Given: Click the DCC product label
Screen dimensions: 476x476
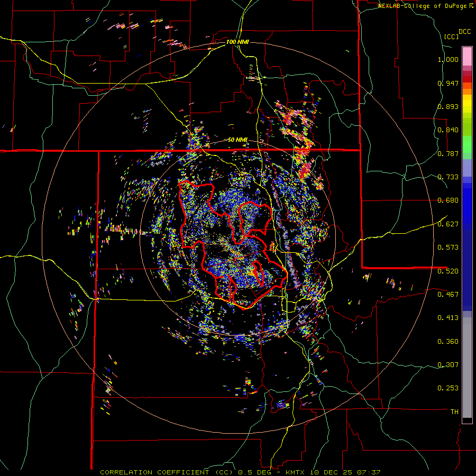Looking at the screenshot, I should click(x=464, y=31).
